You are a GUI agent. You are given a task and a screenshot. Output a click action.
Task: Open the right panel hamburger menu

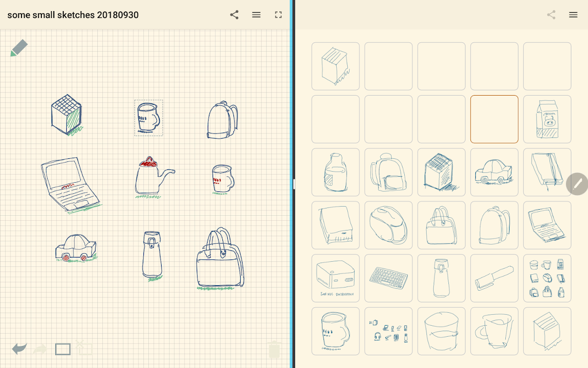tap(573, 15)
